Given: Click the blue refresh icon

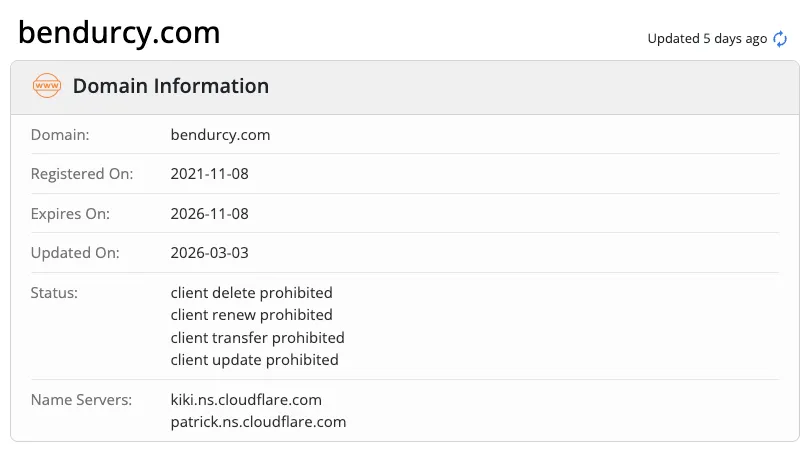Looking at the screenshot, I should click(x=780, y=39).
